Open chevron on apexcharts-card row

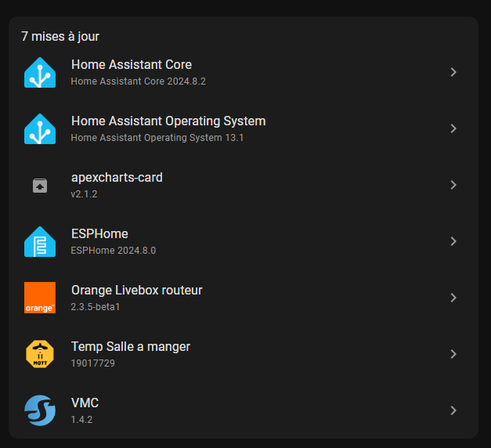[x=453, y=185]
